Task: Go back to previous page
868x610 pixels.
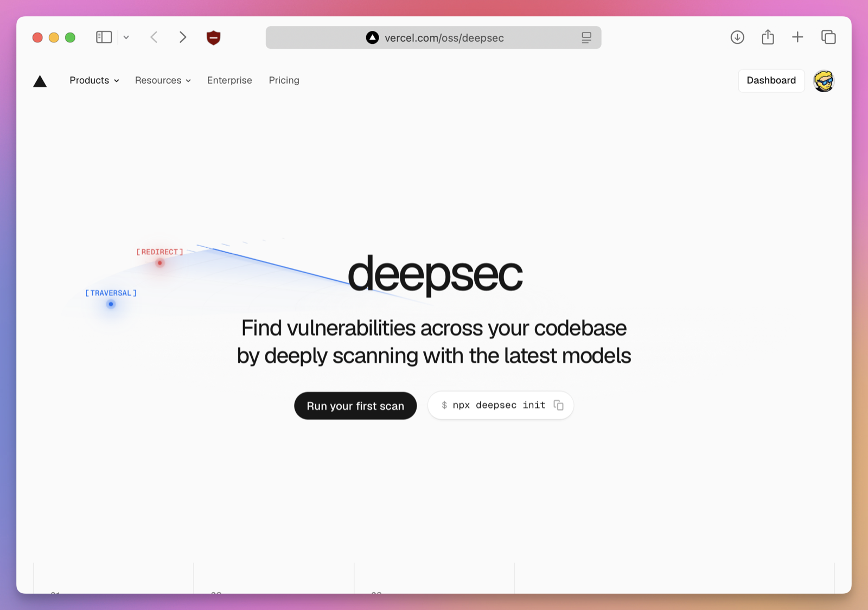Action: 154,37
